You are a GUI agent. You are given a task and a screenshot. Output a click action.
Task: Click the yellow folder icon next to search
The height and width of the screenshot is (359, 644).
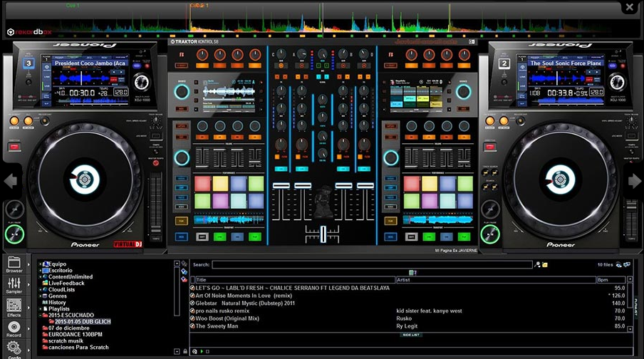(544, 264)
